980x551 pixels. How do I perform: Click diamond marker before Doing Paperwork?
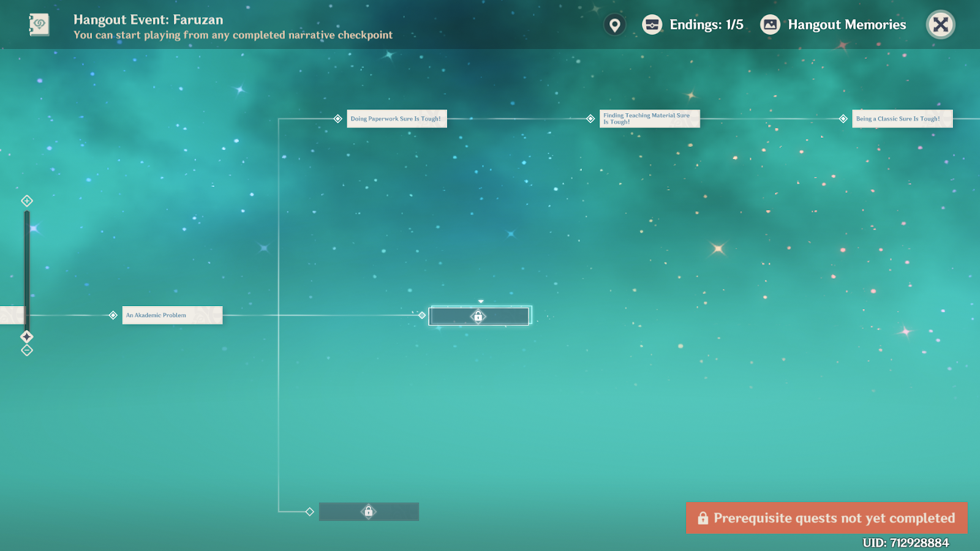click(x=338, y=119)
